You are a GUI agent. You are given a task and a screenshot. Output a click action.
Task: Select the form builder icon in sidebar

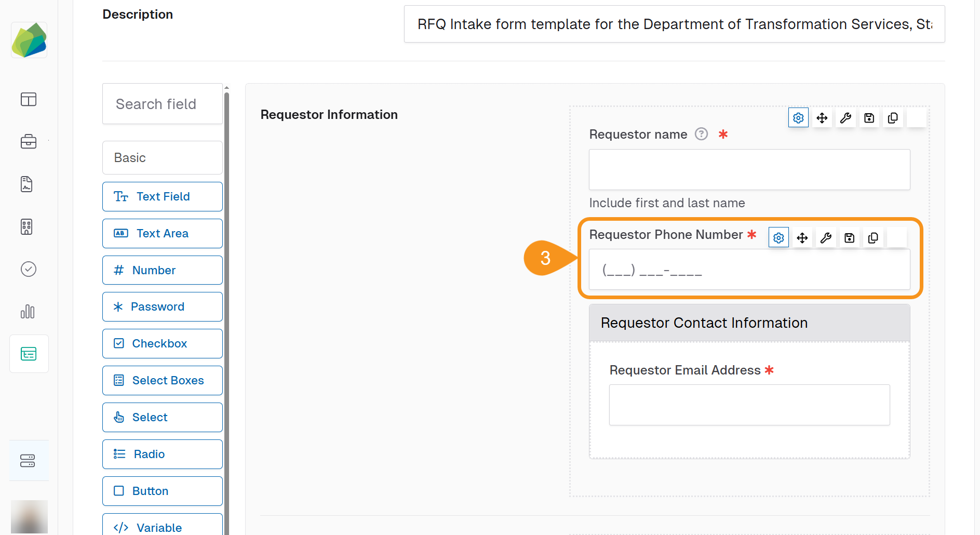coord(28,354)
